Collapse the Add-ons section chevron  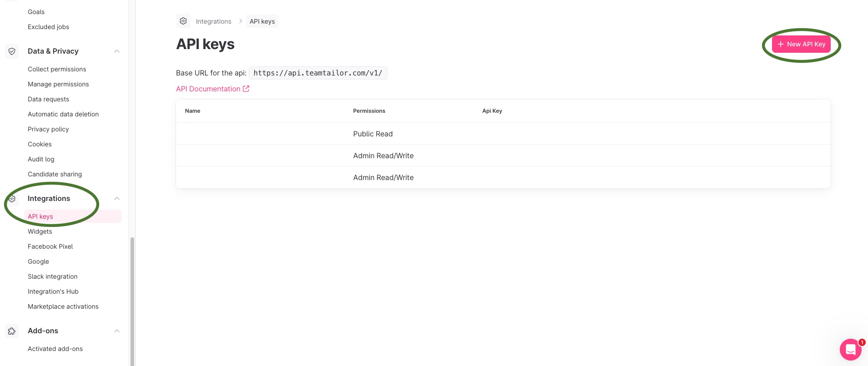pos(117,331)
